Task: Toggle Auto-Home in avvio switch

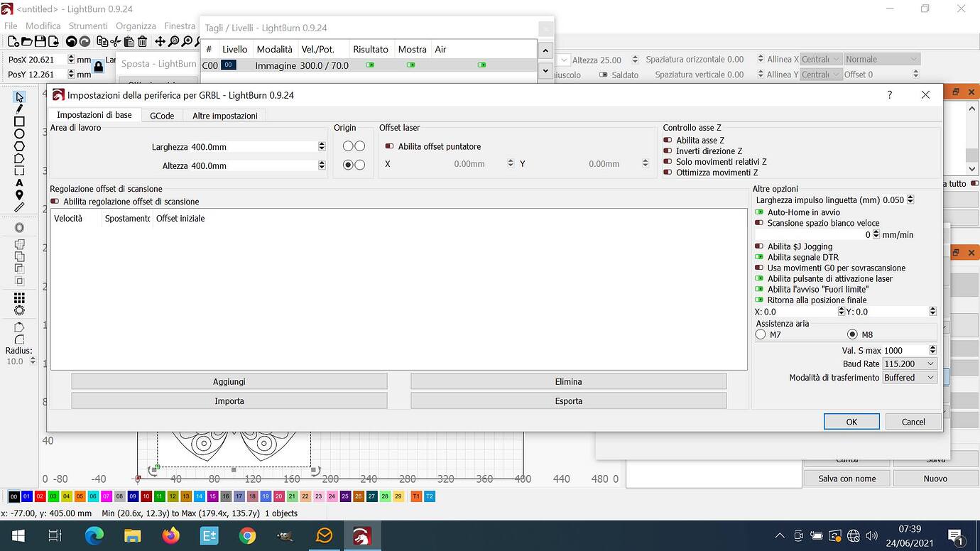Action: [x=759, y=212]
